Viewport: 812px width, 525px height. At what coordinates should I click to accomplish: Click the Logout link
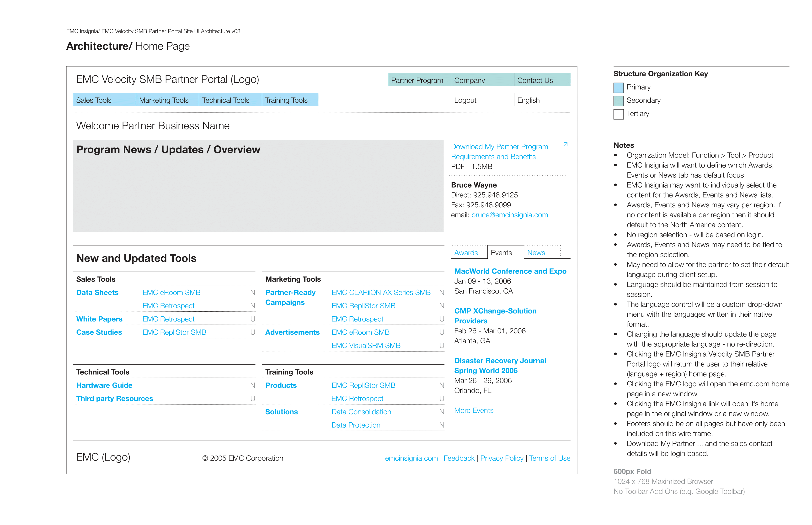pos(465,100)
